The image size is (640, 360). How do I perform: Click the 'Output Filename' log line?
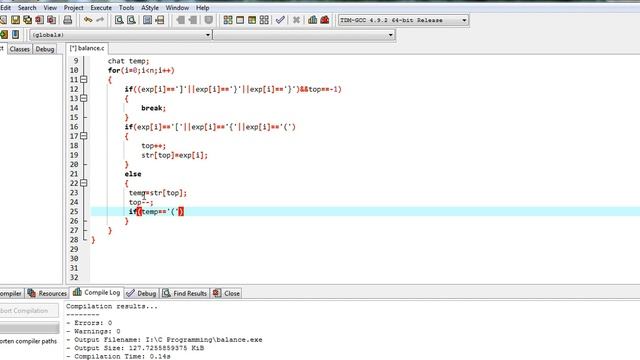click(x=164, y=340)
